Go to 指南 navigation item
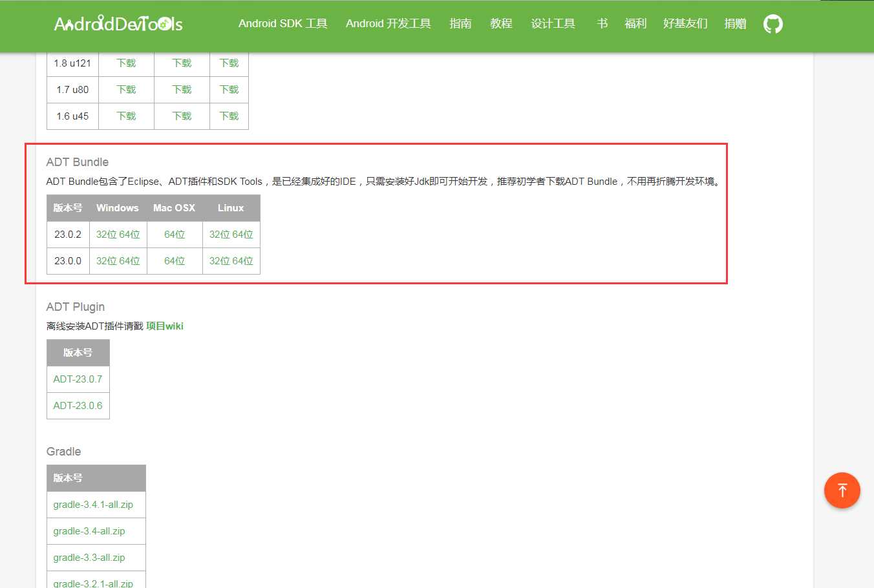This screenshot has width=874, height=588. click(460, 24)
